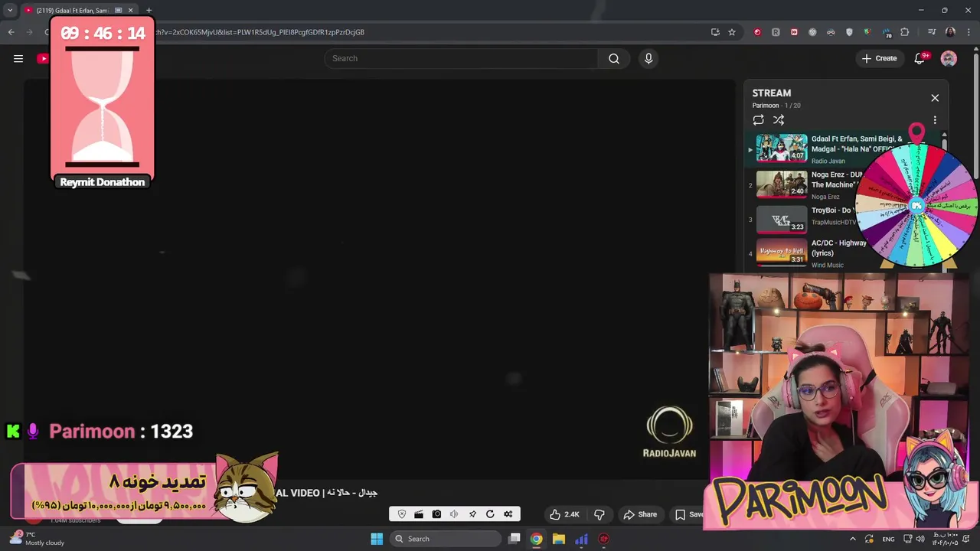Viewport: 980px width, 551px height.
Task: Toggle playlist shuffle
Action: click(779, 120)
